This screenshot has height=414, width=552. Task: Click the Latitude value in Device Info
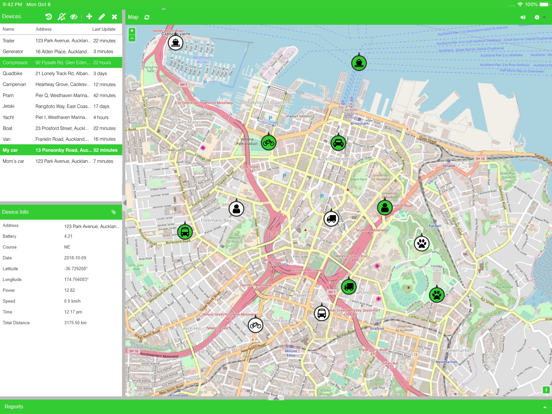76,269
